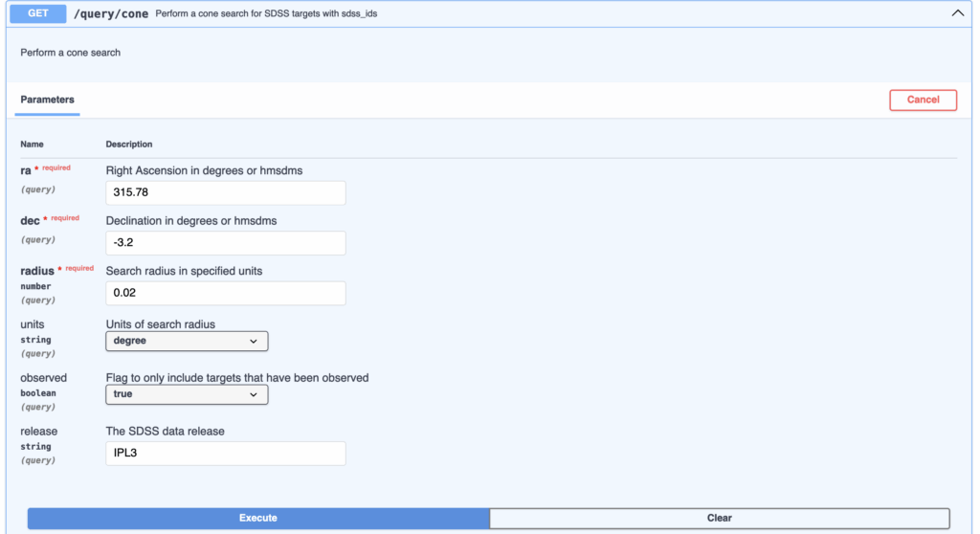
Task: Click the release field containing IPL3
Action: pyautogui.click(x=225, y=453)
